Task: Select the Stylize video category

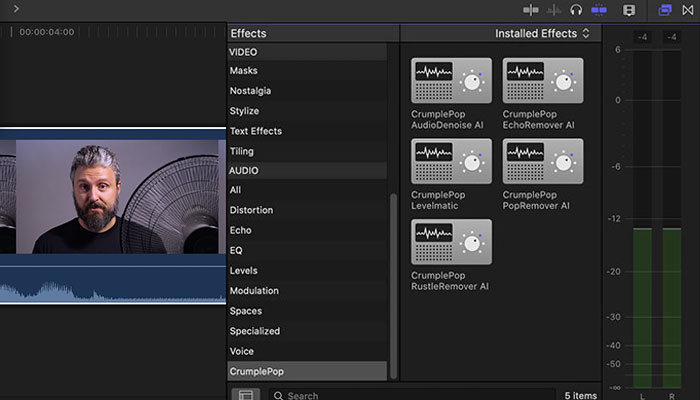Action: click(307, 111)
